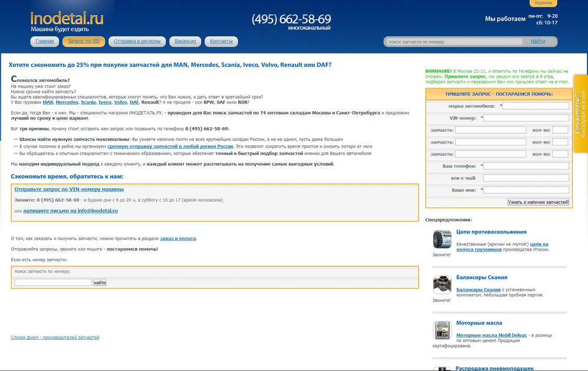The height and width of the screenshot is (371, 588).
Task: Open the заказ и оплата link
Action: [x=178, y=239]
